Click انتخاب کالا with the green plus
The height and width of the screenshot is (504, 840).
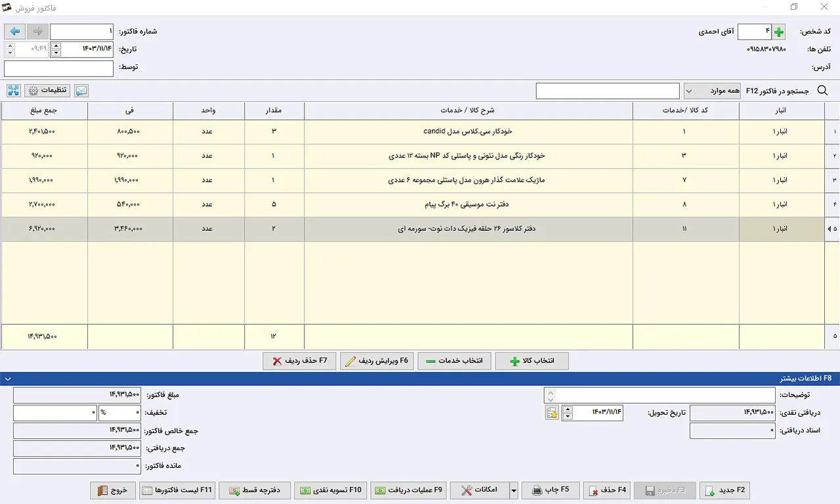[x=532, y=361]
